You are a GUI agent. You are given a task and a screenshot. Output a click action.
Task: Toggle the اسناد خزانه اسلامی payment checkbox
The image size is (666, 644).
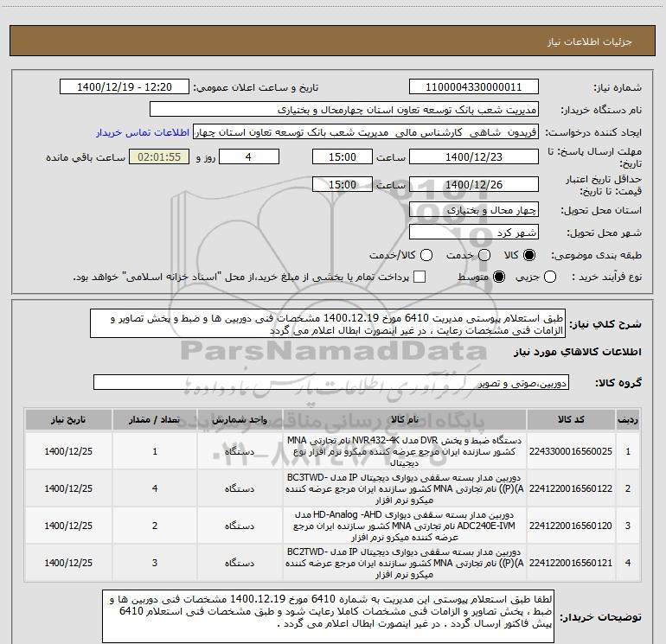(419, 277)
